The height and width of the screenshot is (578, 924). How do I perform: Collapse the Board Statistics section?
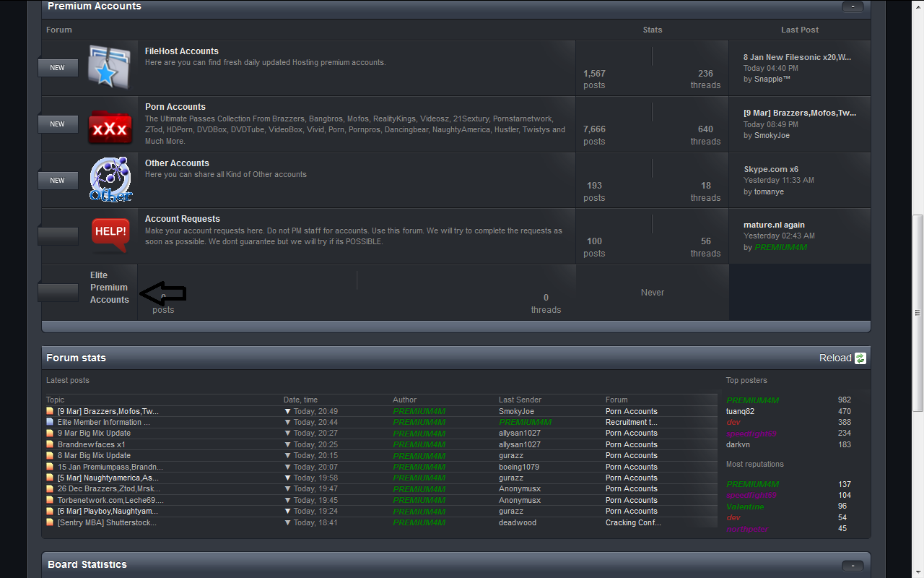(853, 566)
